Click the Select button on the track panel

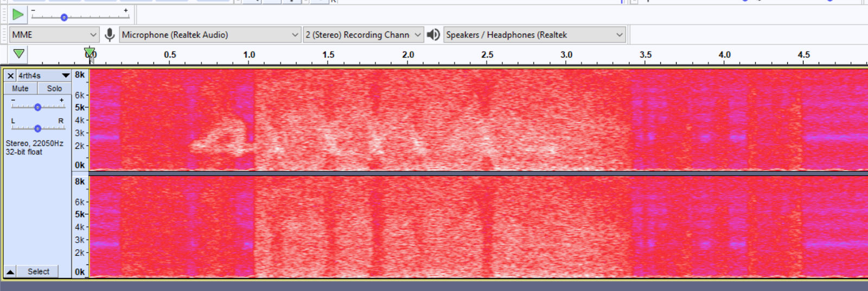pyautogui.click(x=39, y=271)
